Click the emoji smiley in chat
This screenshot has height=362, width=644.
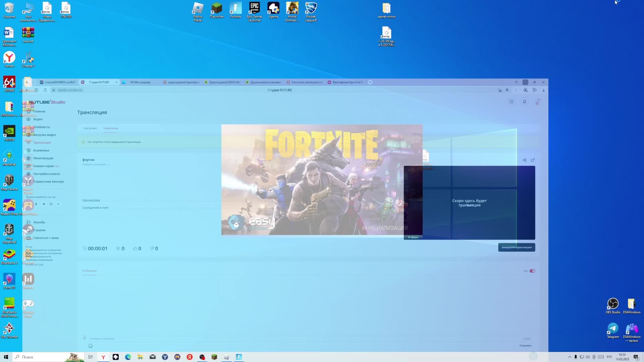click(91, 346)
